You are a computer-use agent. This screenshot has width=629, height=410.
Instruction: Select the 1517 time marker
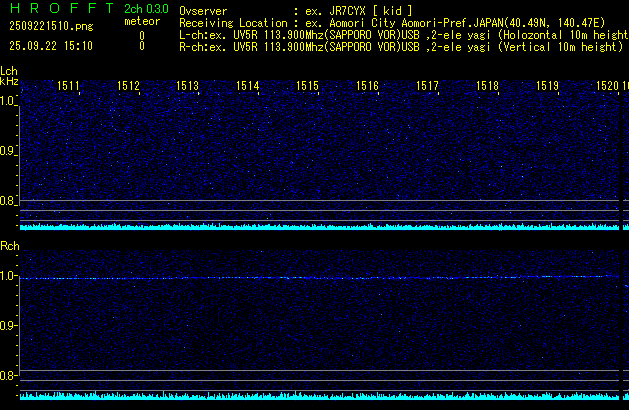pos(427,87)
